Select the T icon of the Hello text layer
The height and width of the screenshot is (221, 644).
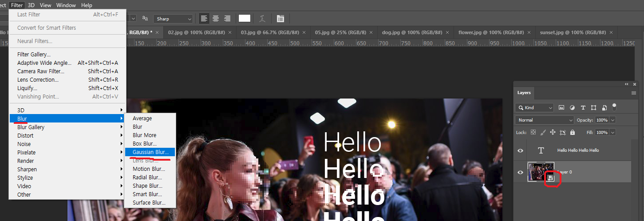point(541,150)
